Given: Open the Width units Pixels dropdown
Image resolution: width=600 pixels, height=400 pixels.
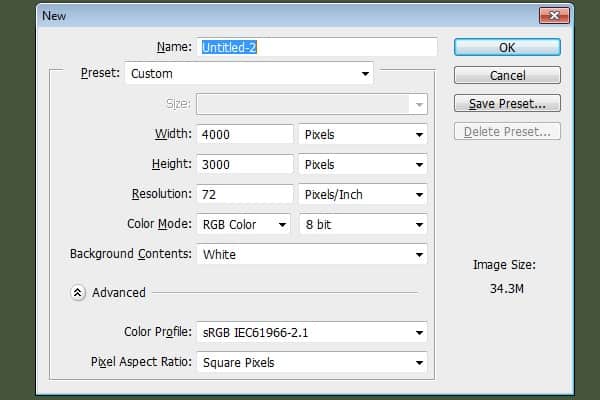Looking at the screenshot, I should point(363,134).
